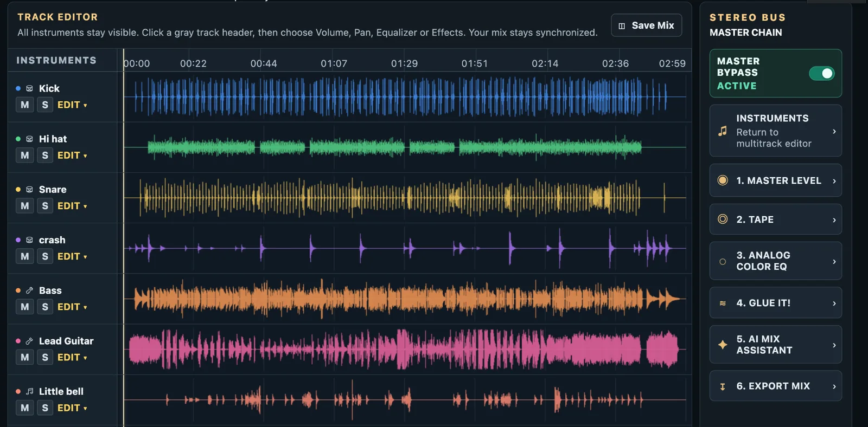Open the 6. EXPORT MIX stage
Screen dimensions: 868x427
776,386
